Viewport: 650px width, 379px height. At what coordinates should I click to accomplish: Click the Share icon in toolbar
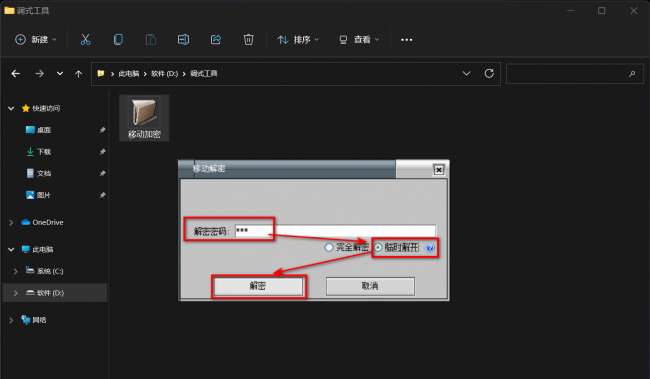click(x=216, y=40)
